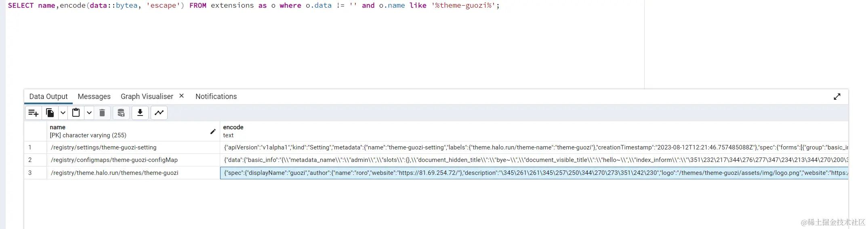This screenshot has width=868, height=229.
Task: Open the Notifications tab
Action: 216,97
